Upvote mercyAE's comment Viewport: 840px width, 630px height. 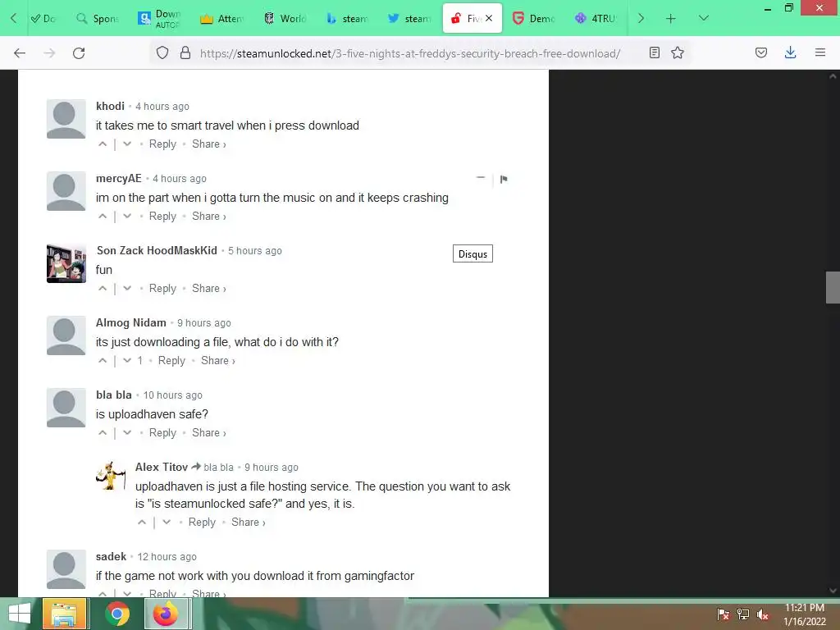[103, 217]
